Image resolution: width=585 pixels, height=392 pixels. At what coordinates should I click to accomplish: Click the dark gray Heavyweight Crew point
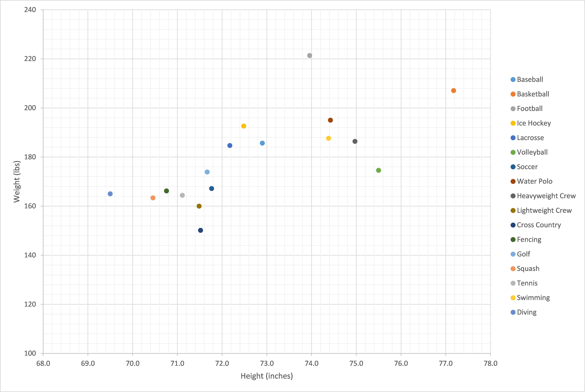coord(355,141)
